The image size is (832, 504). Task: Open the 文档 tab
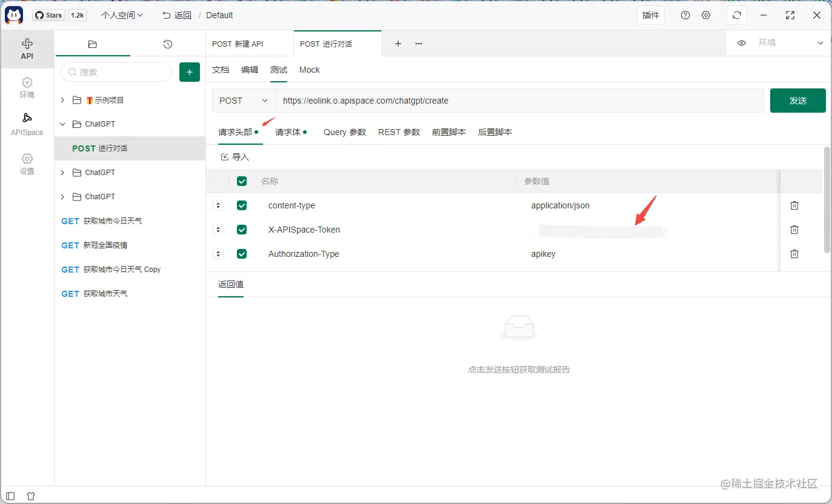pos(221,70)
